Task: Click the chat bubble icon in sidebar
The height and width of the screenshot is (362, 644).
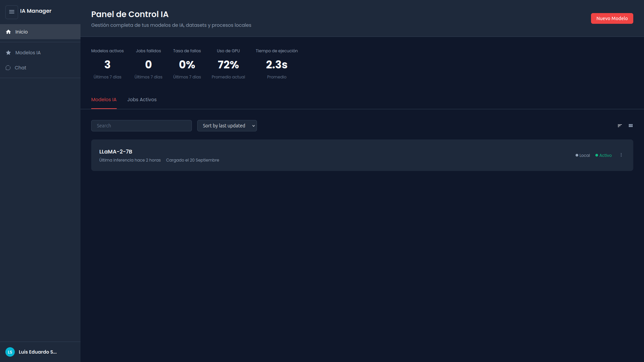Action: point(8,68)
